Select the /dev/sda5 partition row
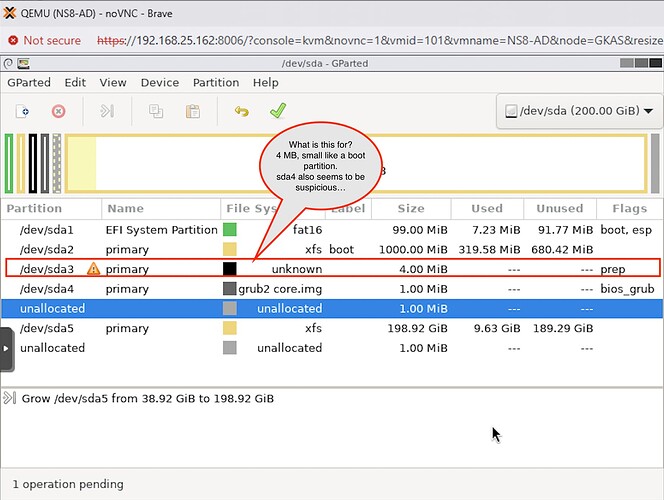 332,328
